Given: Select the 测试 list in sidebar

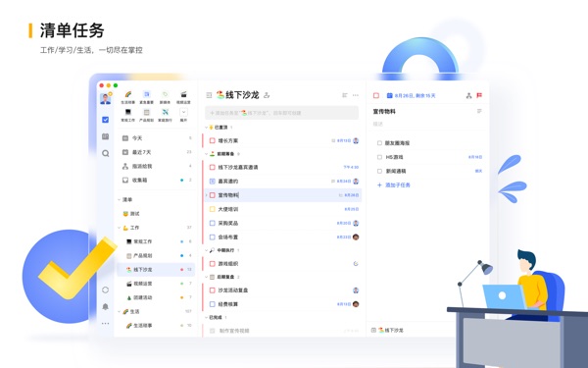Looking at the screenshot, I should 157,214.
